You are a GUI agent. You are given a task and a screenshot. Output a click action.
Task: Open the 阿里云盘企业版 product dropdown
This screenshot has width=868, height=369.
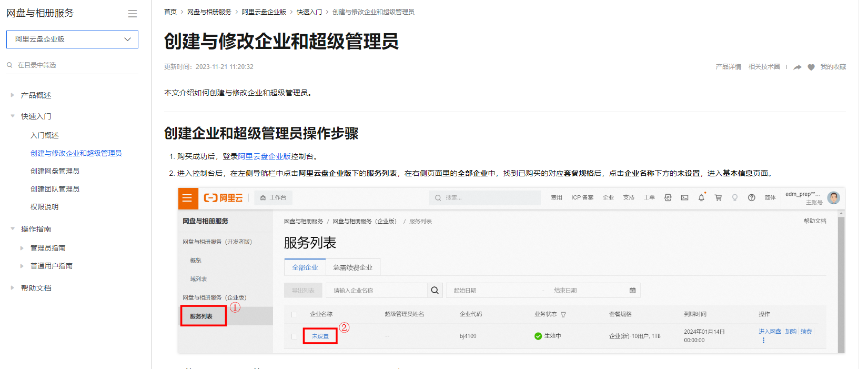pyautogui.click(x=72, y=39)
